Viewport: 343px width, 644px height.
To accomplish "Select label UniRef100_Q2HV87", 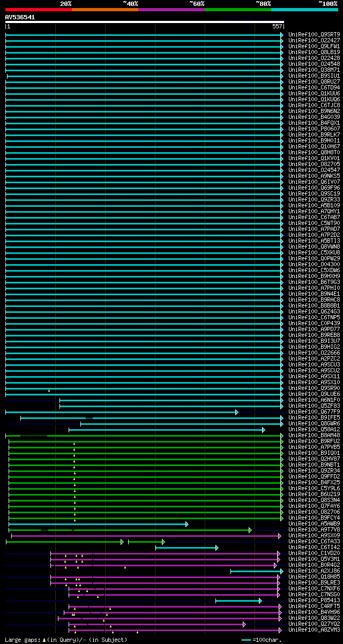I will coord(314,459).
